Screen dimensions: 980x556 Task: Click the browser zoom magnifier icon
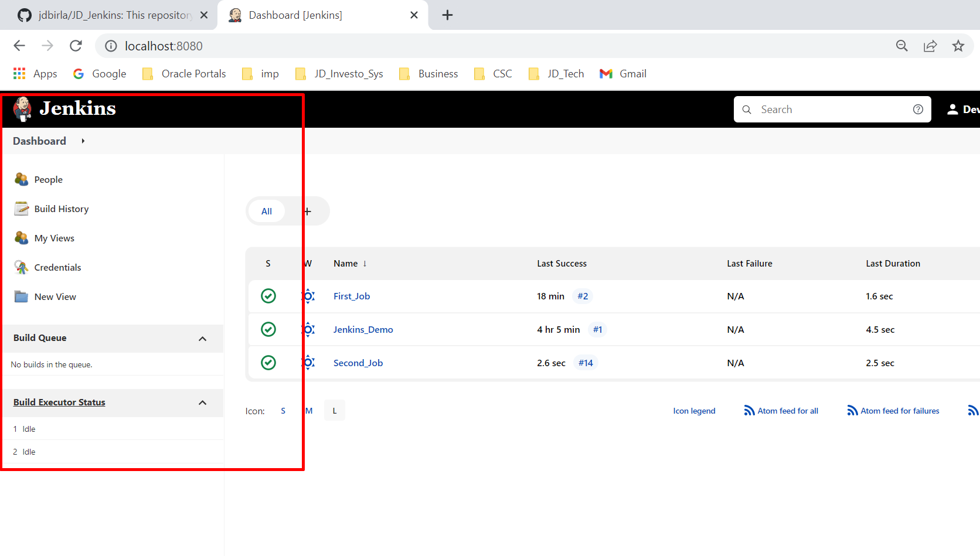[902, 46]
